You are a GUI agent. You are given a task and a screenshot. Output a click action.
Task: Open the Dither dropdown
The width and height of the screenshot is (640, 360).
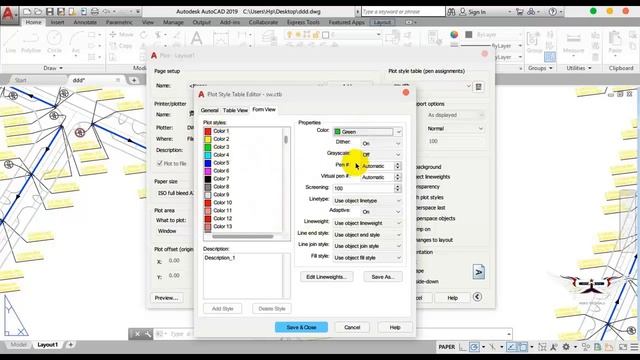coord(381,143)
